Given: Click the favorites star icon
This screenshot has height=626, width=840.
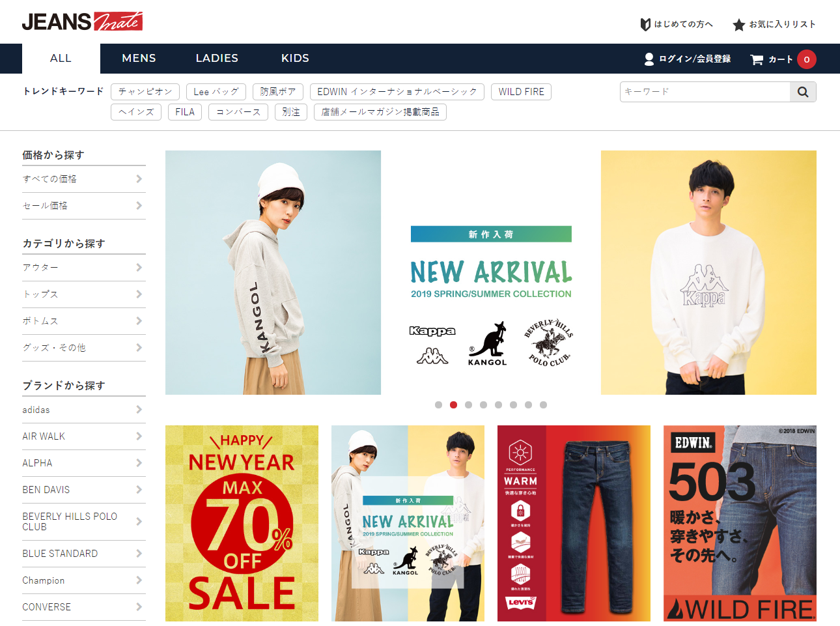Looking at the screenshot, I should 738,25.
